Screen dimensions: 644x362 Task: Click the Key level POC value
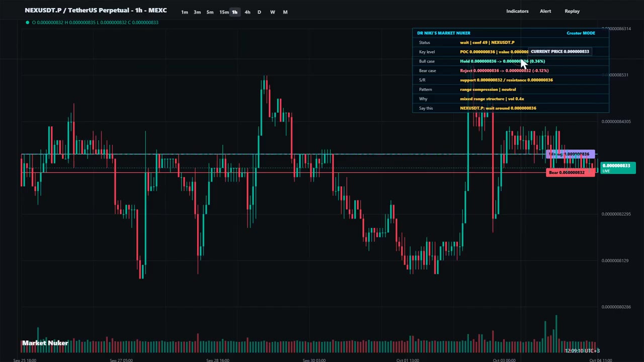point(494,52)
